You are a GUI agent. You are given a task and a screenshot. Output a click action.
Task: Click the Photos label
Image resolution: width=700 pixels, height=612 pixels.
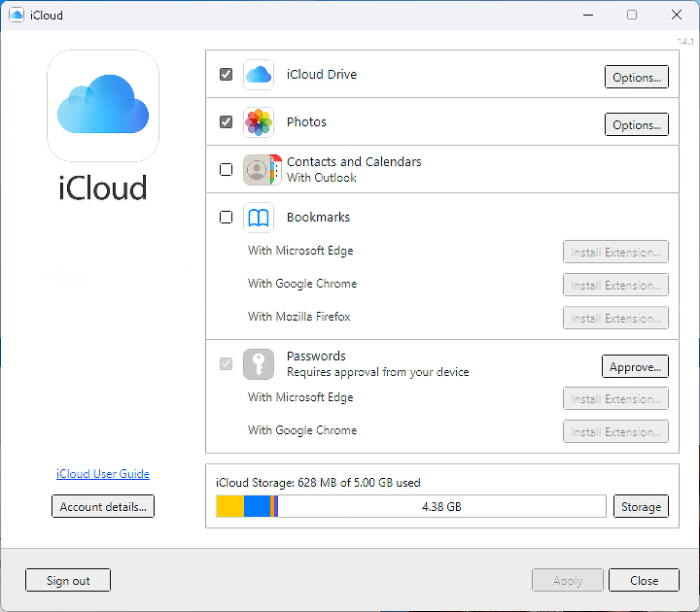point(306,121)
